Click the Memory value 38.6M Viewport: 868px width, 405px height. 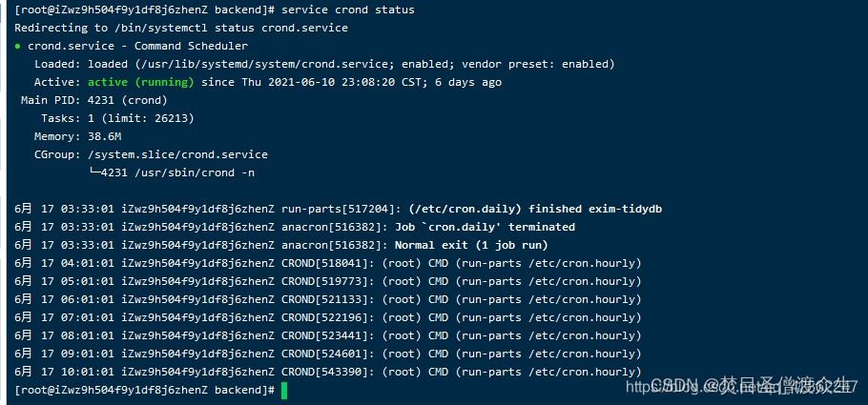point(106,136)
